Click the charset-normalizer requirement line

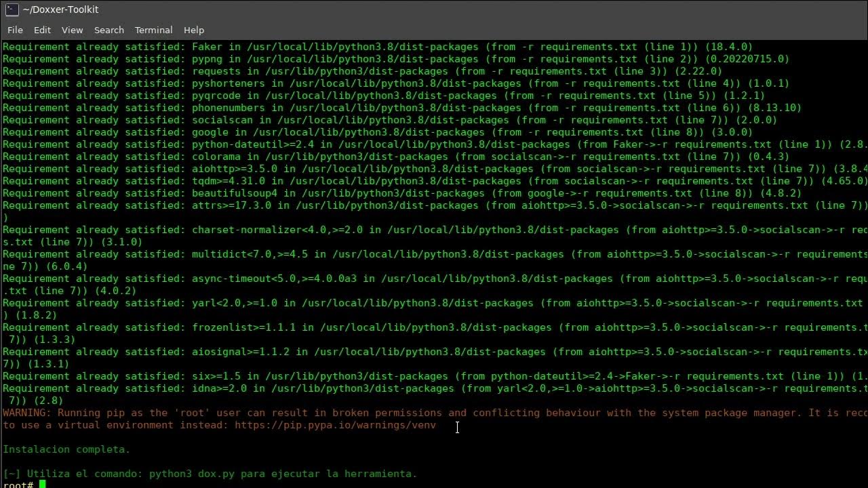434,236
